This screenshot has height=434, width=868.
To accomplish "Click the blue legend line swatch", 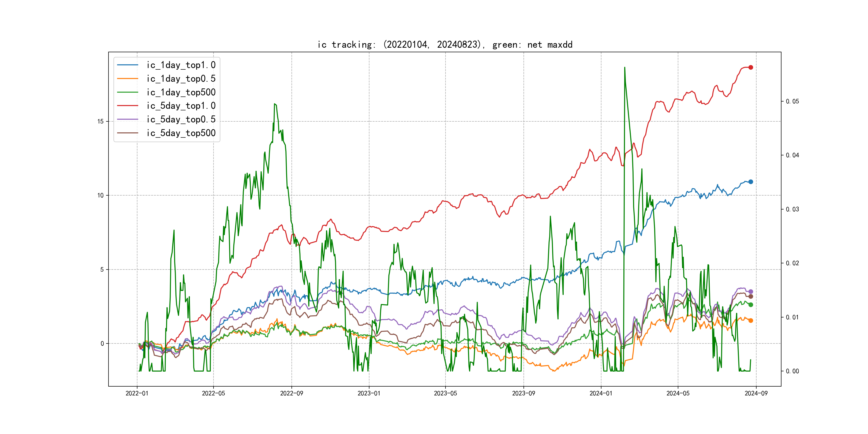I will (x=127, y=65).
